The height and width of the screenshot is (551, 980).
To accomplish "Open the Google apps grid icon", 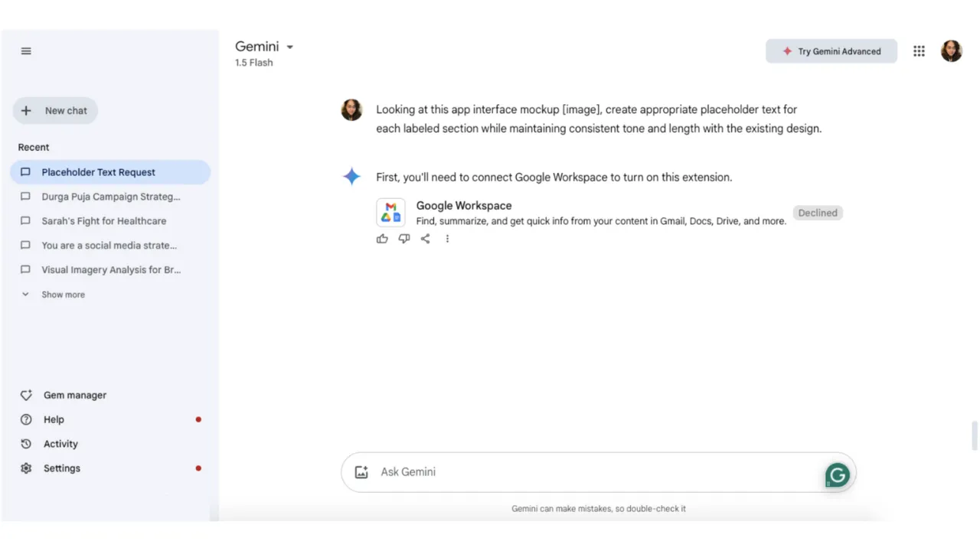I will (x=920, y=51).
